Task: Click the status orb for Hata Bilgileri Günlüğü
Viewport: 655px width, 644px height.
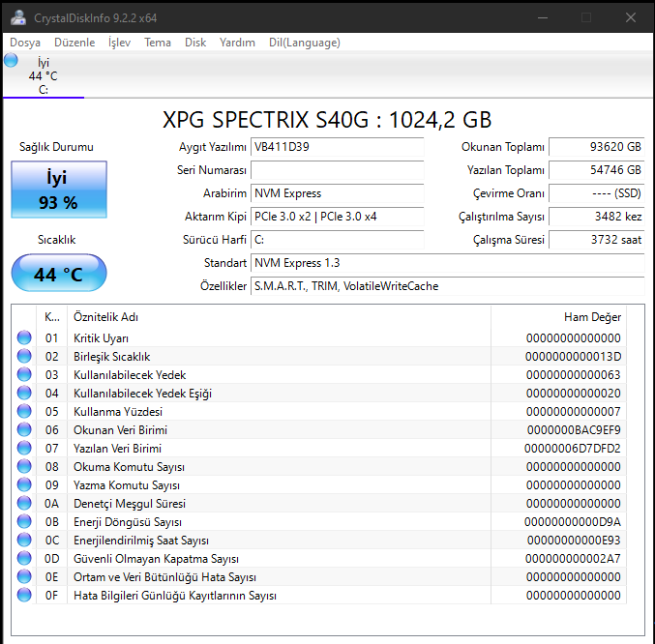Action: tap(24, 595)
